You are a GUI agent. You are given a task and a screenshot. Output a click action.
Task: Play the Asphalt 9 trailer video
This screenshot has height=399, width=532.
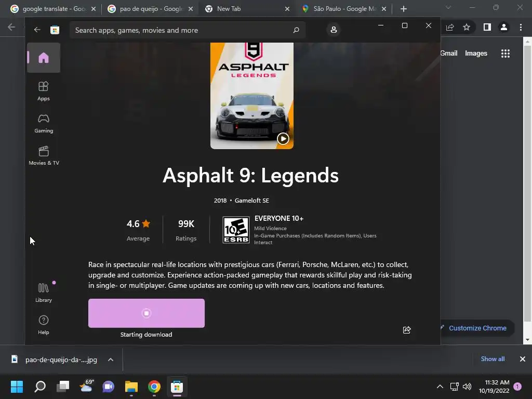tap(283, 138)
